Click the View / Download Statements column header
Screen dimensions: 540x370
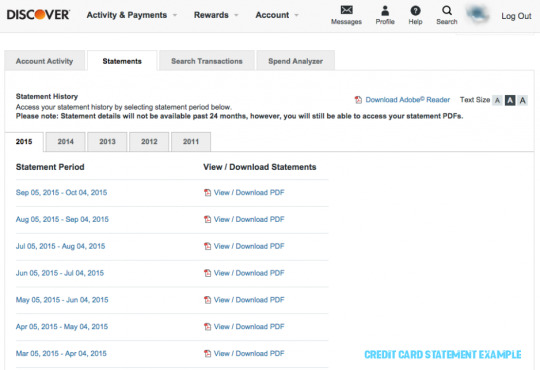click(260, 167)
